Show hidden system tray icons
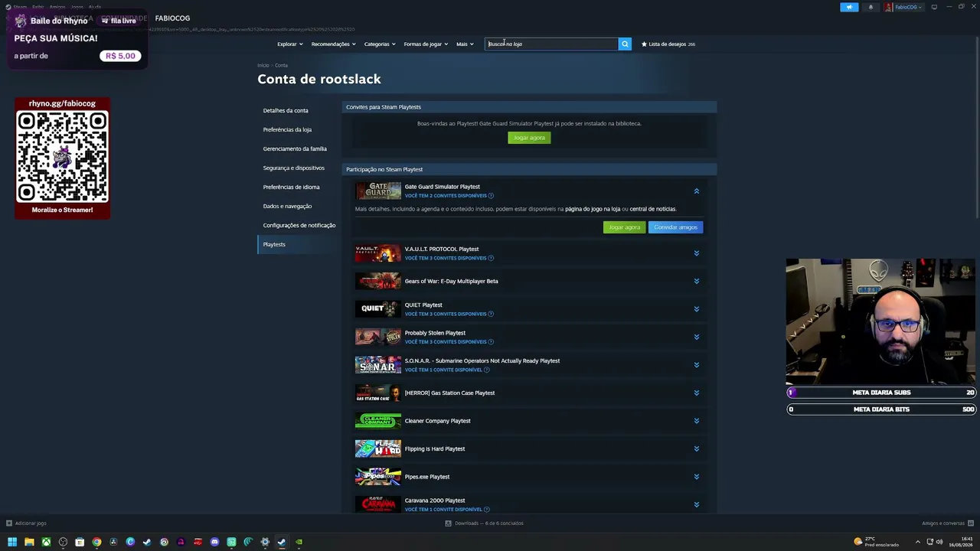 [918, 542]
